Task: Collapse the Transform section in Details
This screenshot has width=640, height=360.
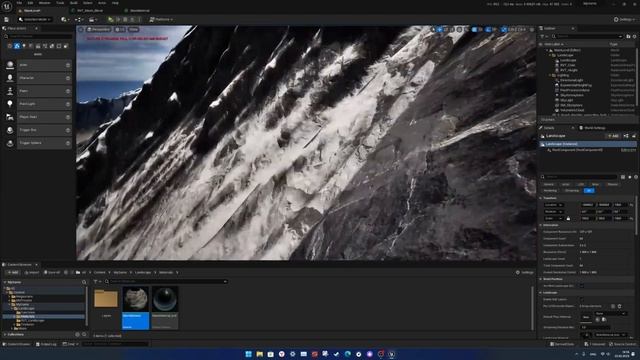Action: click(x=541, y=198)
